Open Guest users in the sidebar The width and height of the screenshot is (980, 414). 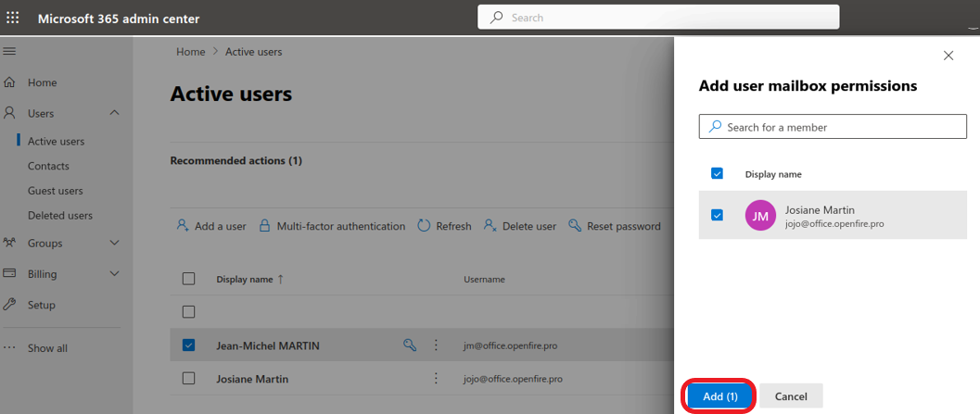pos(55,191)
